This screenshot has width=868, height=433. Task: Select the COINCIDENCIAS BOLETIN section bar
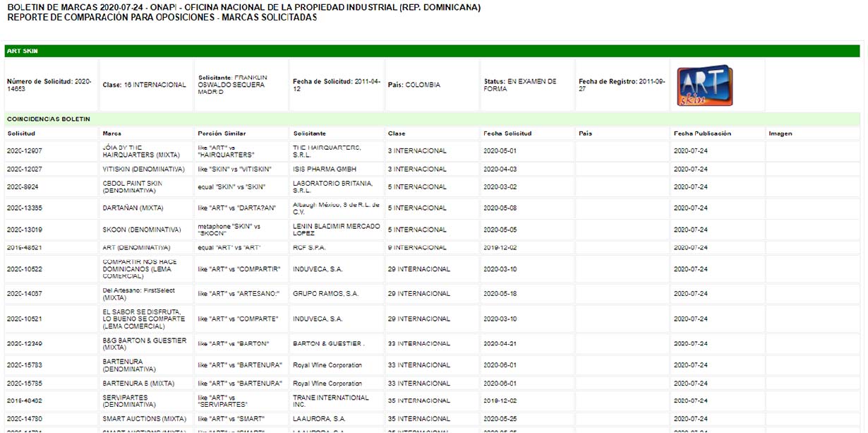pos(432,119)
